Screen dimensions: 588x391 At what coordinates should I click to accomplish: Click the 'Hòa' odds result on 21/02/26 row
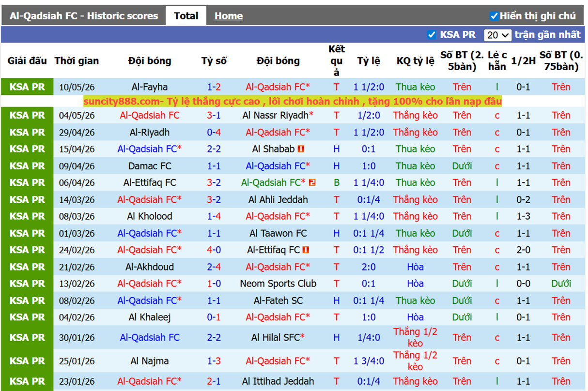point(416,267)
